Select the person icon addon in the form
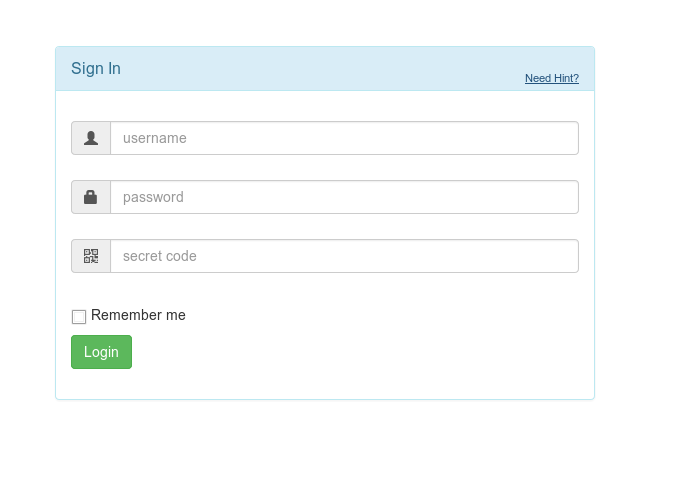 [x=91, y=138]
